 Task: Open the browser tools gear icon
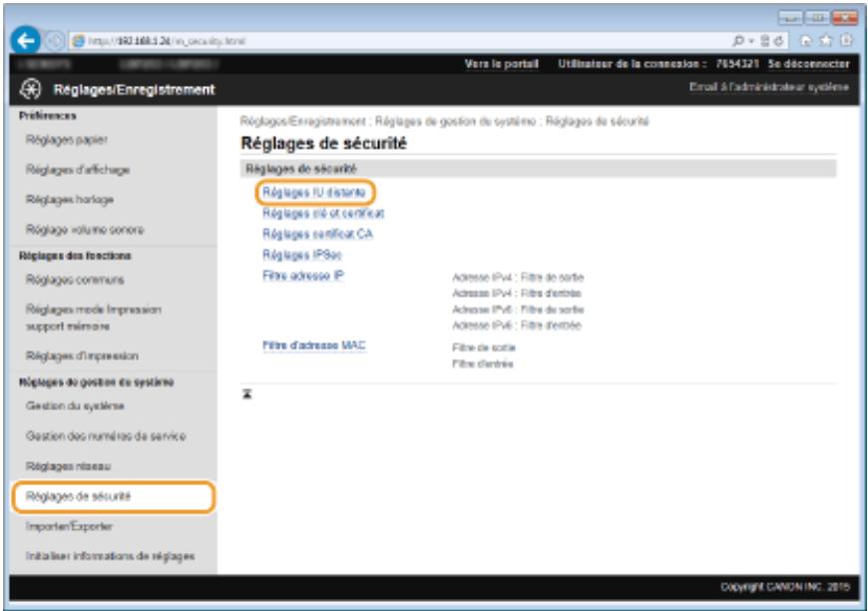846,41
